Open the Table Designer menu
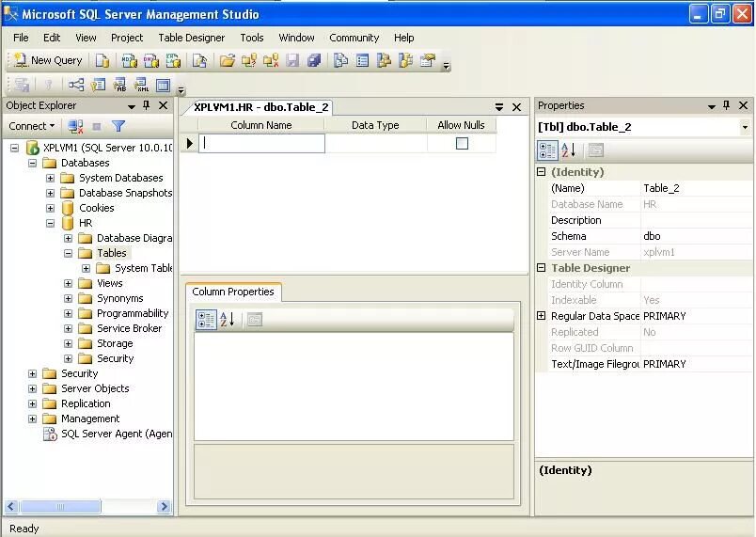Viewport: 756px width, 537px height. coord(192,38)
